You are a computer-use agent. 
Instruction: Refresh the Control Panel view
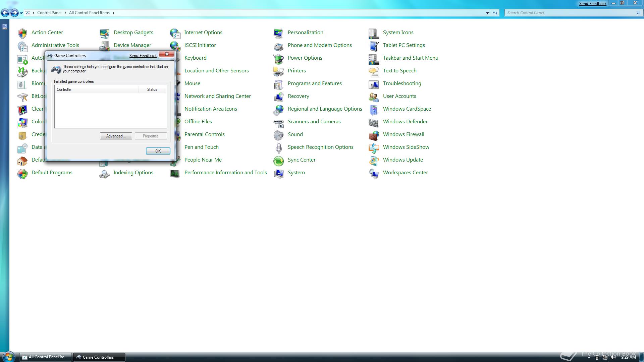[495, 13]
